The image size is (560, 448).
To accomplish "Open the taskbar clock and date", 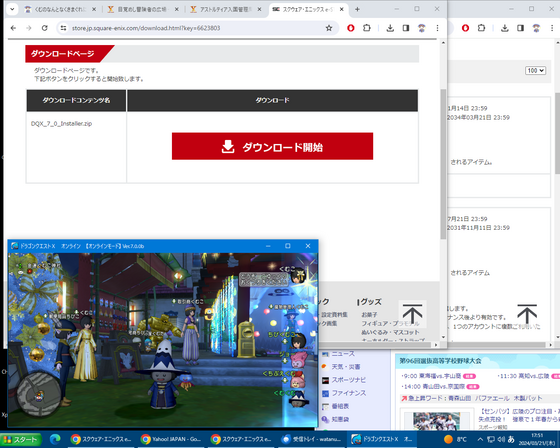I will coord(536,439).
